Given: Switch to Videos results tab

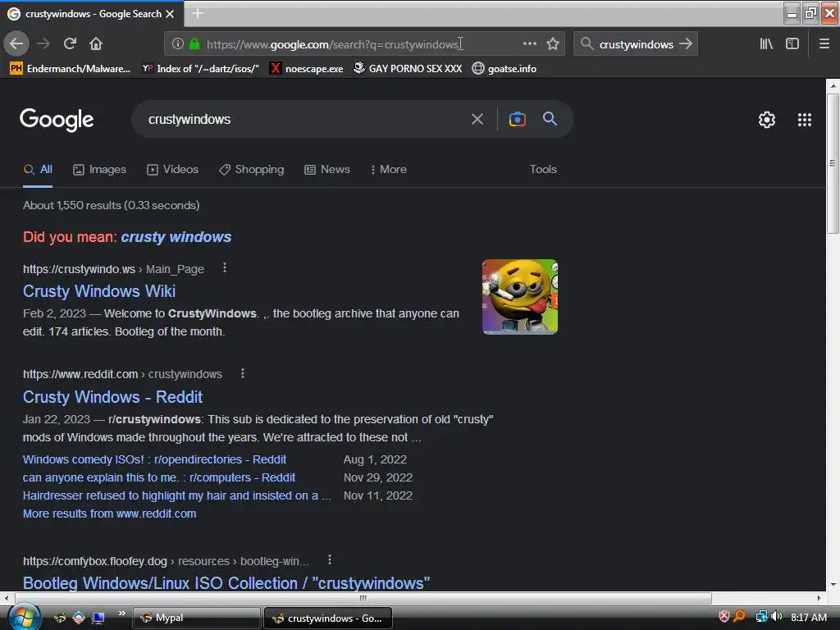Looking at the screenshot, I should (x=172, y=169).
